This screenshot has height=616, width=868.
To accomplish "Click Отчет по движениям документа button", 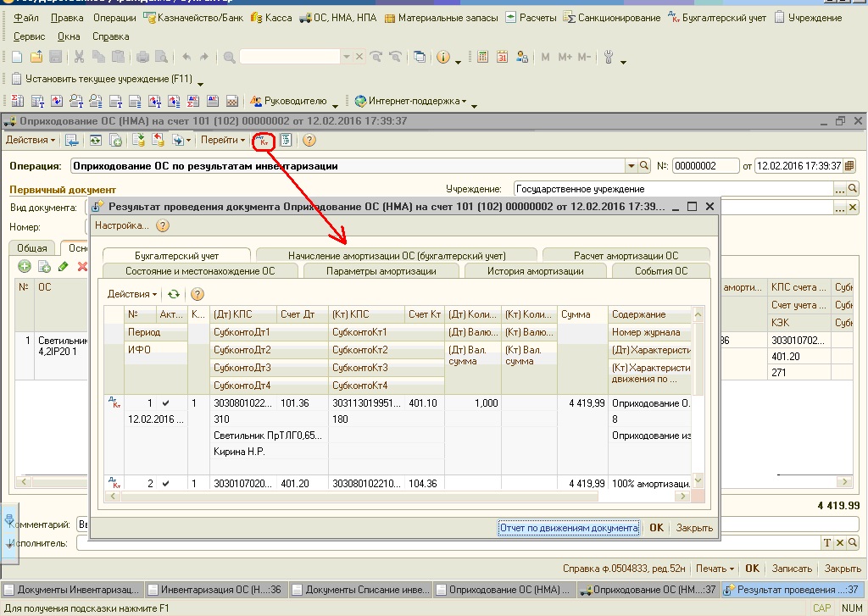I will 569,528.
